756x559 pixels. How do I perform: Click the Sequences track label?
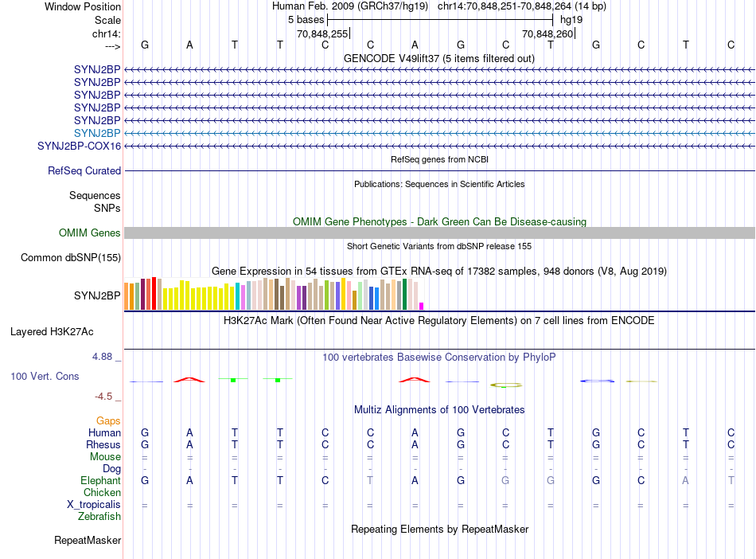pos(95,195)
